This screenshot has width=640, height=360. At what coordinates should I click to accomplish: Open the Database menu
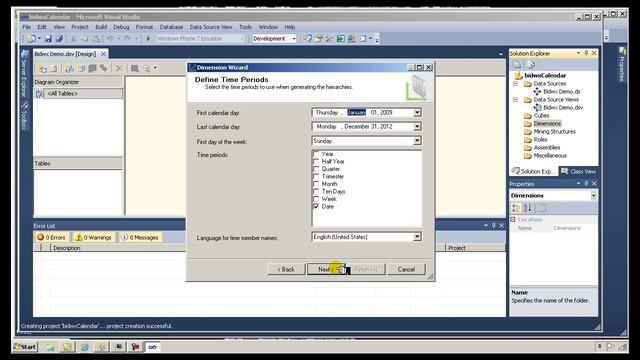(x=171, y=27)
